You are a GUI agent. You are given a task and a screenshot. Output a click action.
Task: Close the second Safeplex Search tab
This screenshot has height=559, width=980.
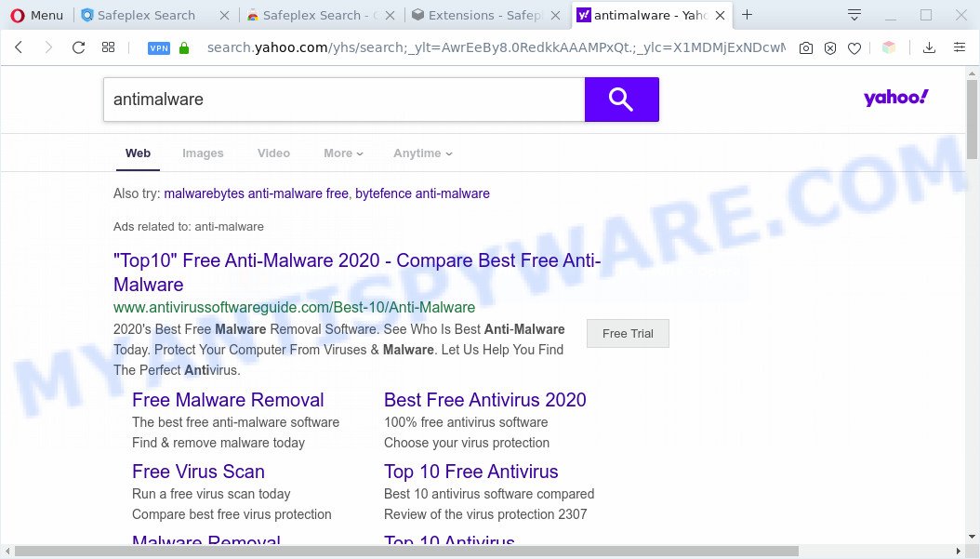(x=390, y=16)
